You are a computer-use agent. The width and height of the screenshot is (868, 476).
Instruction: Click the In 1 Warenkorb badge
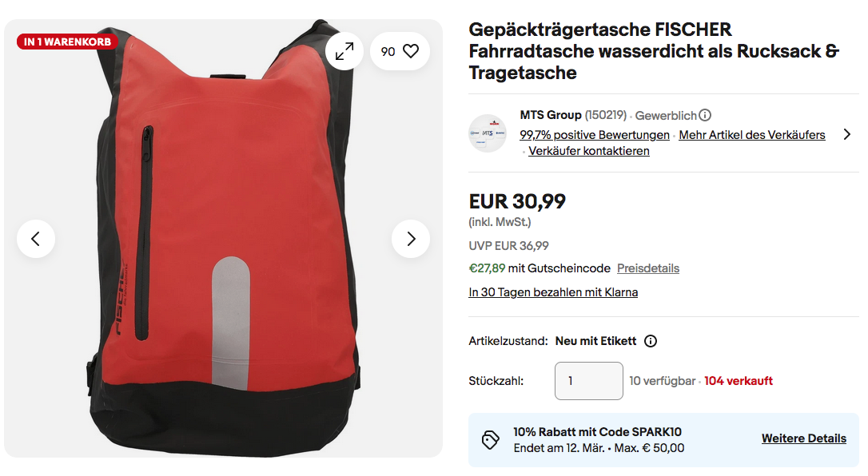[x=67, y=42]
